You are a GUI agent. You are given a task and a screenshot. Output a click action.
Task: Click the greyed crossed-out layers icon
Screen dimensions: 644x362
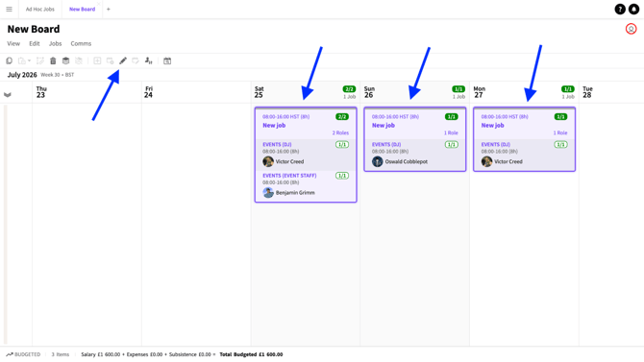[x=79, y=60]
